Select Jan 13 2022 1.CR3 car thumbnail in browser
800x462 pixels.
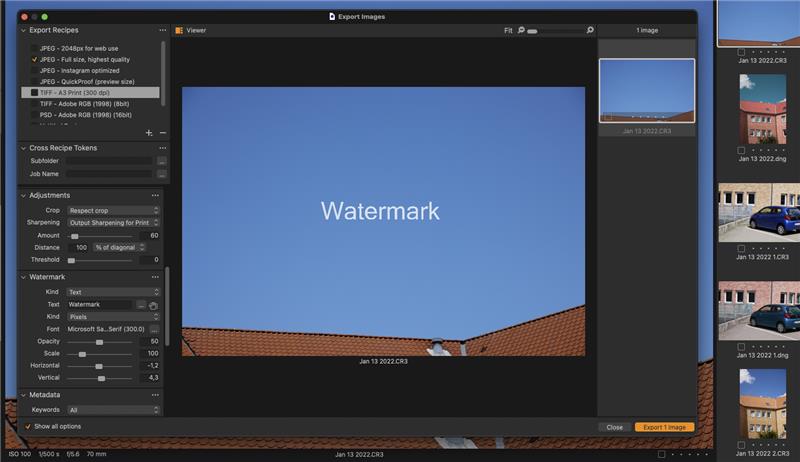coord(759,213)
